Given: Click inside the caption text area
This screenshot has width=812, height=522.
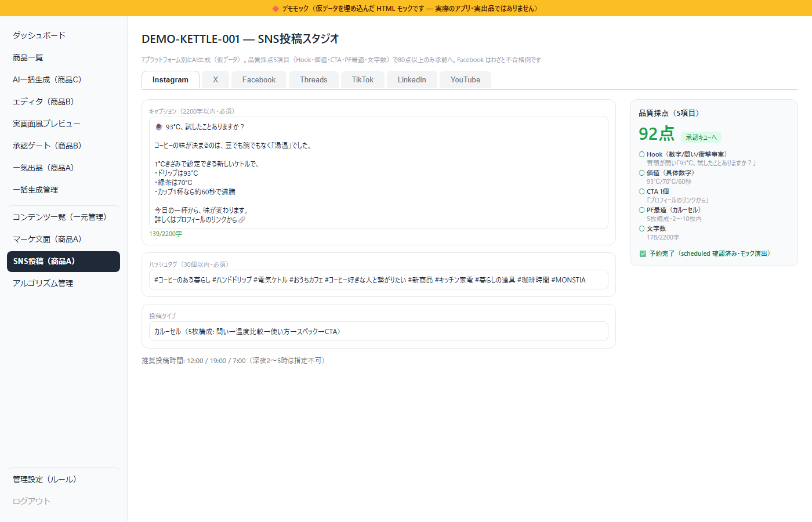Looking at the screenshot, I should [x=378, y=173].
